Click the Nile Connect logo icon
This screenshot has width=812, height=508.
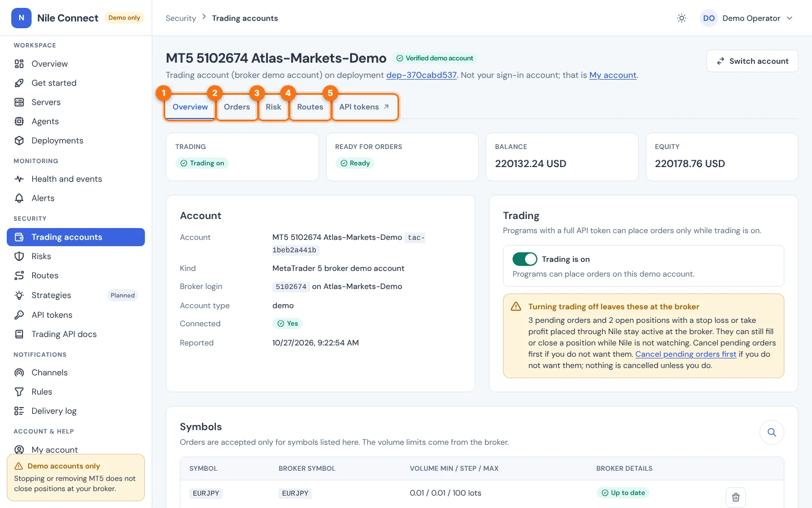(x=21, y=18)
